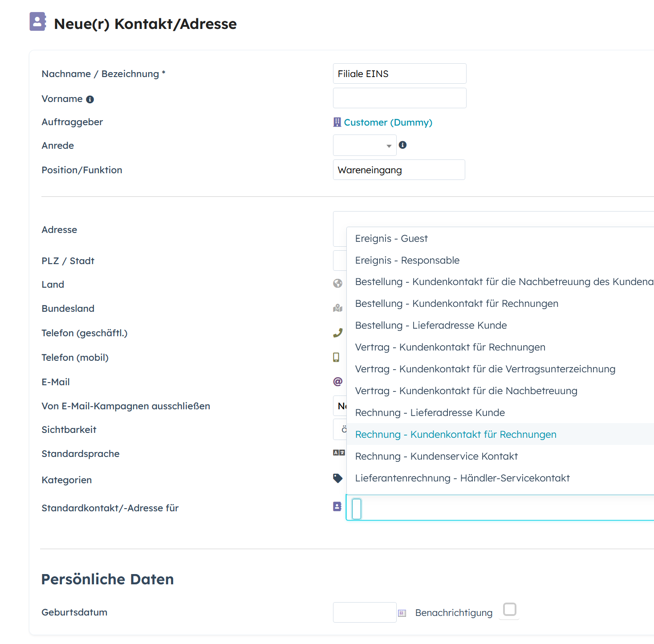
Task: Click the tag icon for Kategorien
Action: point(338,478)
